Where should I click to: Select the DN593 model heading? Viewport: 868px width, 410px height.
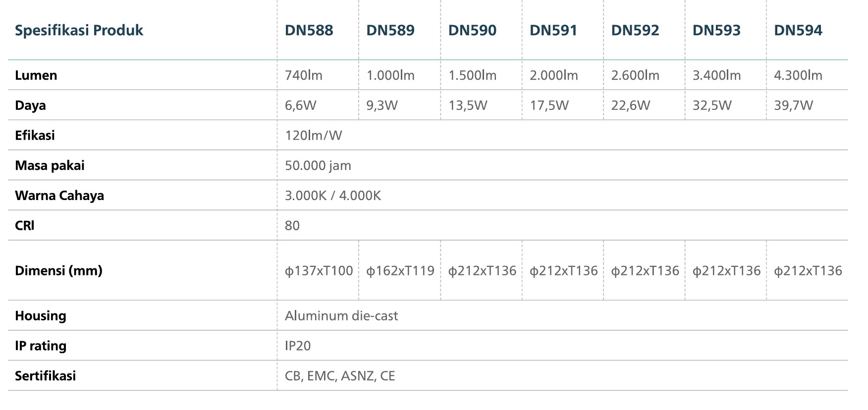click(x=716, y=30)
